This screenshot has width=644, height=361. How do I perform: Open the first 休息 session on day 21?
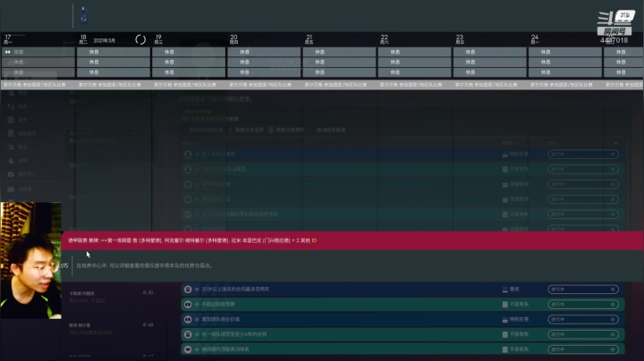[x=339, y=52]
